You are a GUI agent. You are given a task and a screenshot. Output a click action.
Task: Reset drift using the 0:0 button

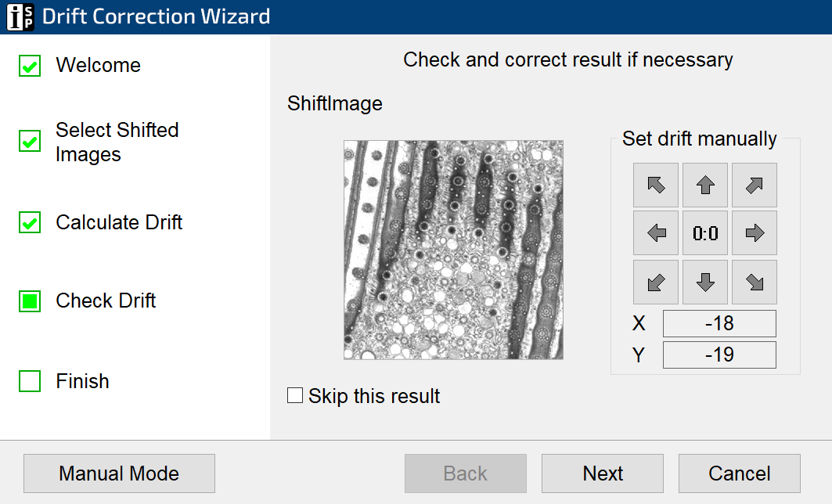[x=705, y=232]
